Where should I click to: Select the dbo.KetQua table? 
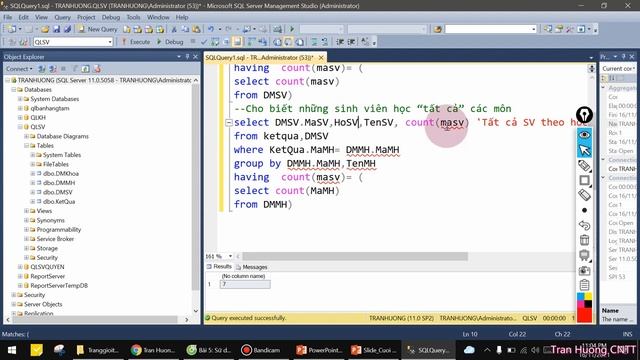pyautogui.click(x=59, y=202)
